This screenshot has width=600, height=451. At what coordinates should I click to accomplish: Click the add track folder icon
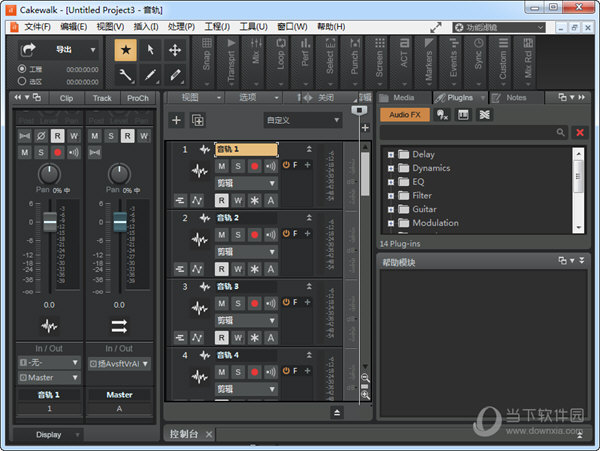[x=198, y=120]
